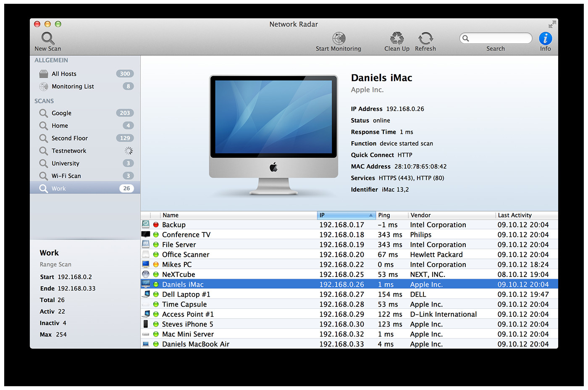Click the iMac computer image
This screenshot has width=588, height=390.
coord(273,134)
